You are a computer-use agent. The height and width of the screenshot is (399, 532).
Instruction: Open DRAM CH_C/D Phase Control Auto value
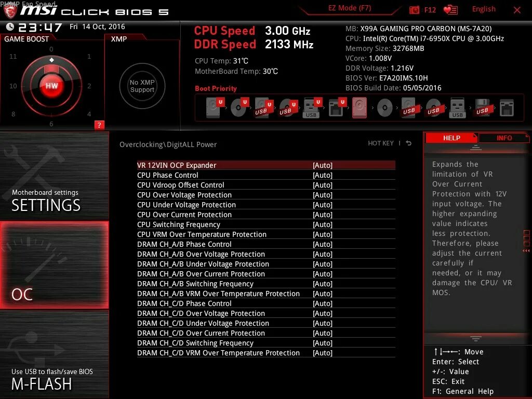click(323, 303)
